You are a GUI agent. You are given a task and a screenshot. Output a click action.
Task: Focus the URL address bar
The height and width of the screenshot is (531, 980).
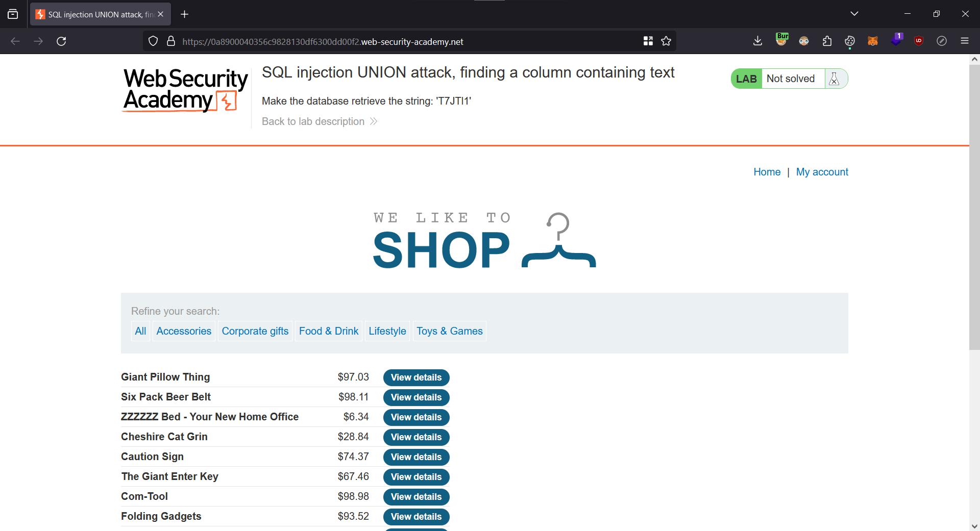[x=408, y=42]
